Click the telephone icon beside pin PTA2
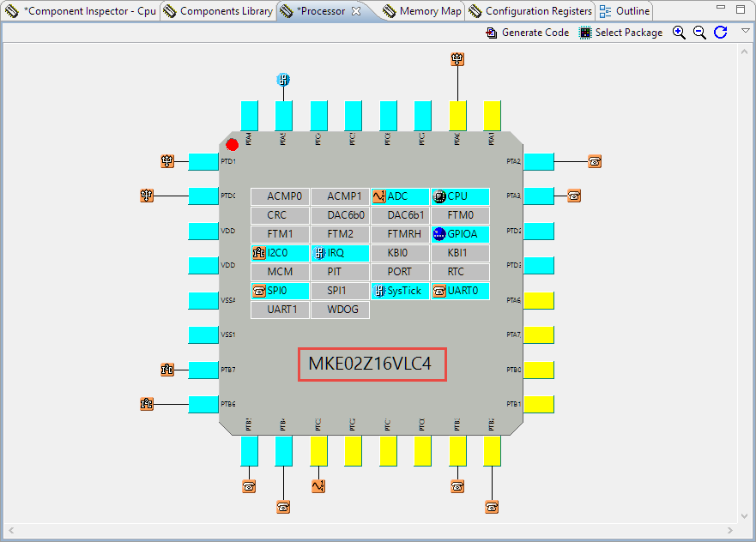 595,161
